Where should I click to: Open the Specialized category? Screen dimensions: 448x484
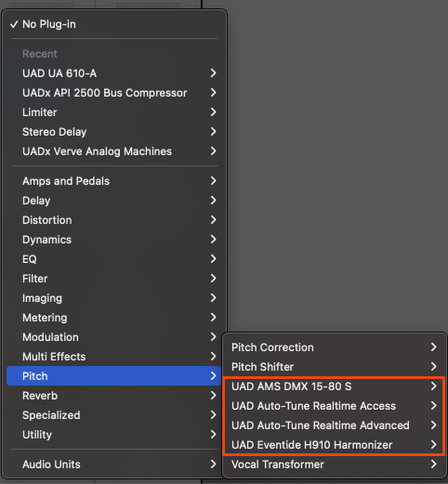tap(113, 415)
